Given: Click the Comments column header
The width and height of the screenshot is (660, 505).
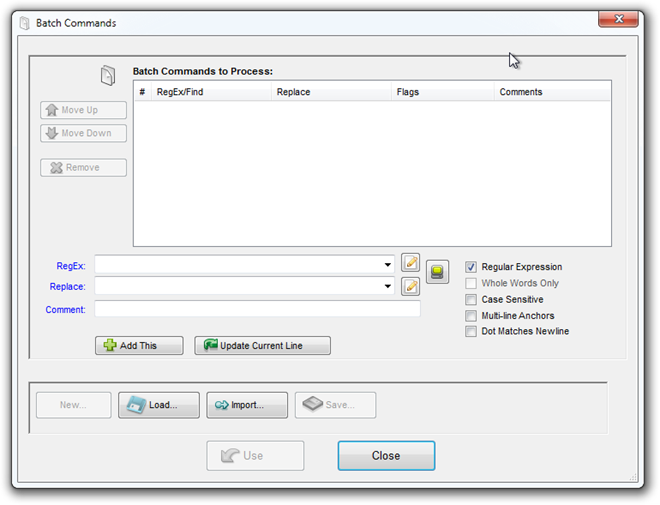Looking at the screenshot, I should click(552, 92).
